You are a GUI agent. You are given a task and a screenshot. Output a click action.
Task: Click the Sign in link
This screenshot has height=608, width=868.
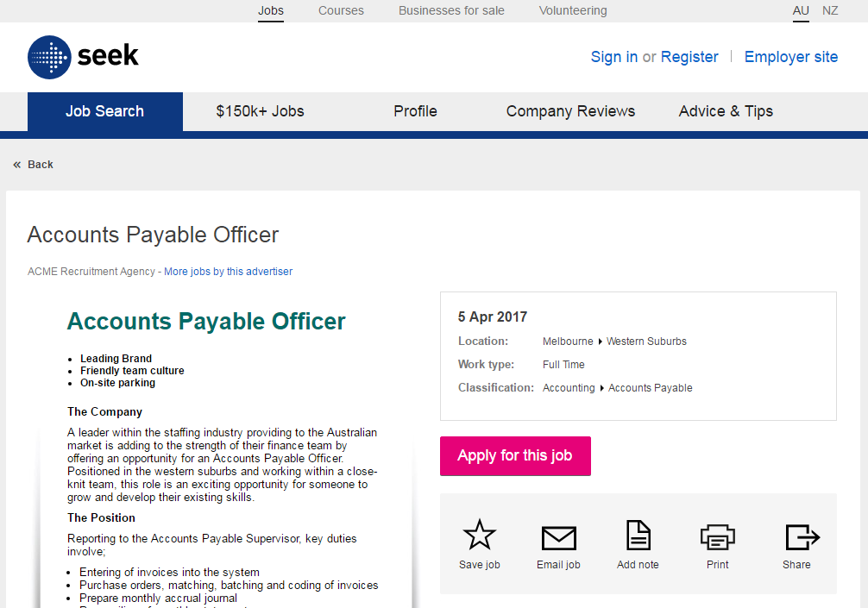(x=614, y=57)
